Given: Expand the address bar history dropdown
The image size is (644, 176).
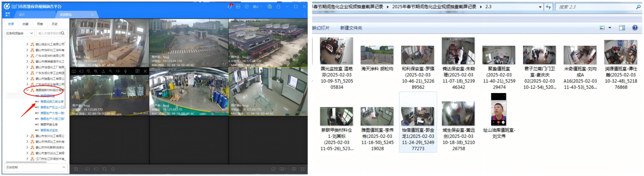Looking at the screenshot, I should (x=540, y=7).
